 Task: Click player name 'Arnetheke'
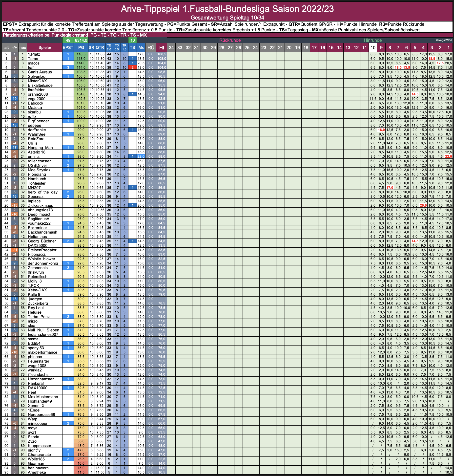point(37,472)
